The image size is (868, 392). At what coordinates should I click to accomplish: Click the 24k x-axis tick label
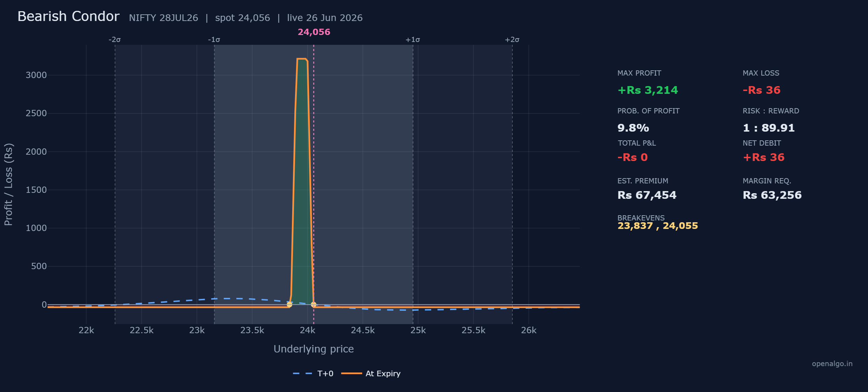(307, 330)
